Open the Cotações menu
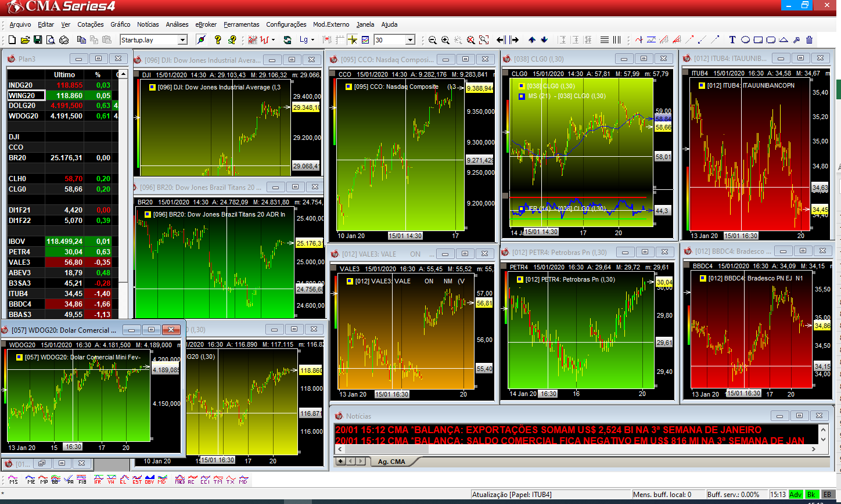Viewport: 841px width, 504px height. 91,24
